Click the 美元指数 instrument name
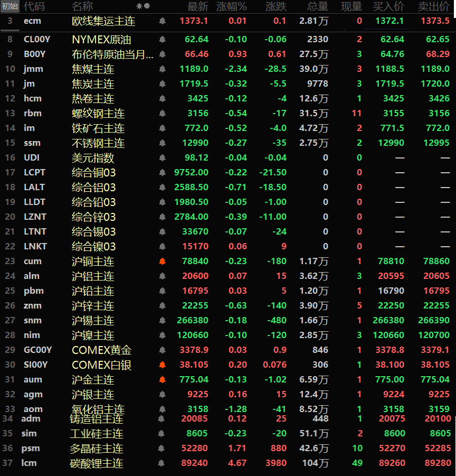The height and width of the screenshot is (476, 456). (93, 158)
